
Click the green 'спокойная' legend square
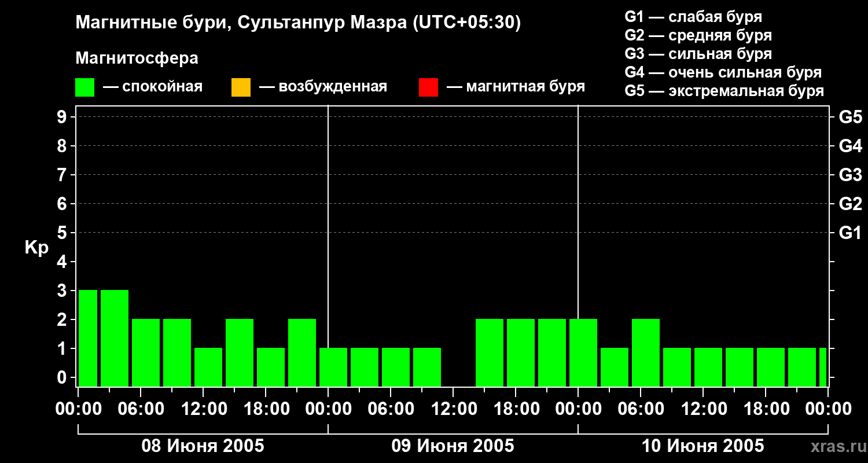coord(85,87)
